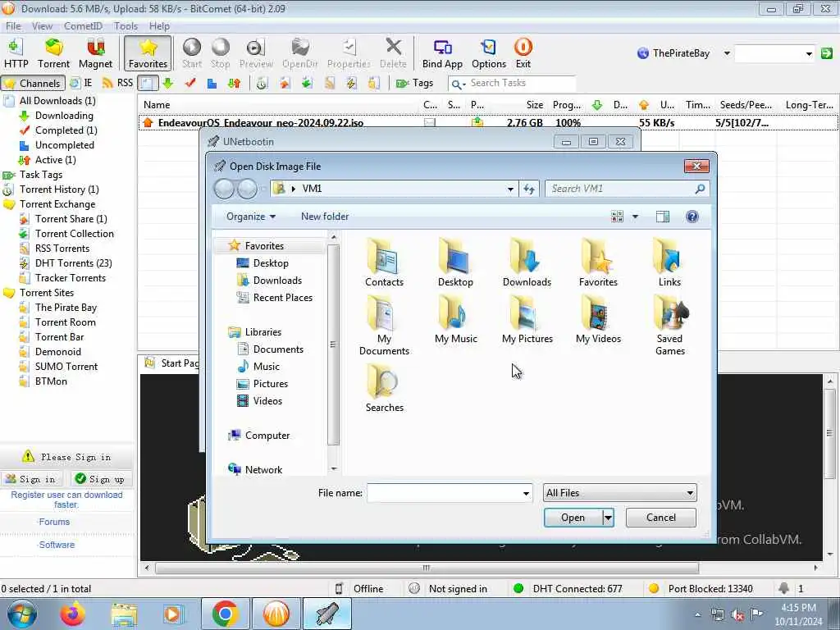
Task: Click the Sign in button
Action: pyautogui.click(x=31, y=479)
